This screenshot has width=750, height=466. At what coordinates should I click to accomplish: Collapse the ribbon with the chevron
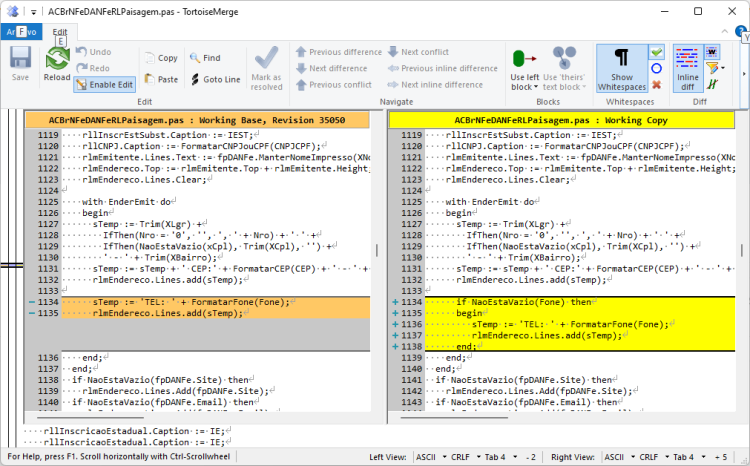pyautogui.click(x=725, y=31)
